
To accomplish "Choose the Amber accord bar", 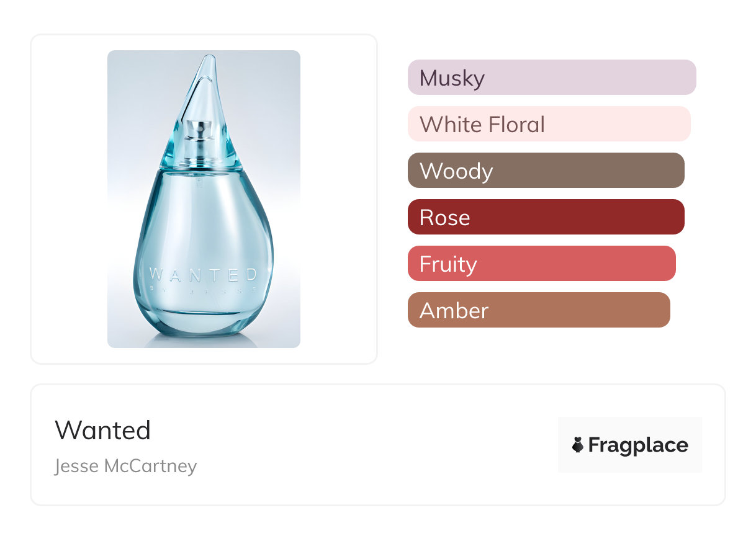I will 539,310.
